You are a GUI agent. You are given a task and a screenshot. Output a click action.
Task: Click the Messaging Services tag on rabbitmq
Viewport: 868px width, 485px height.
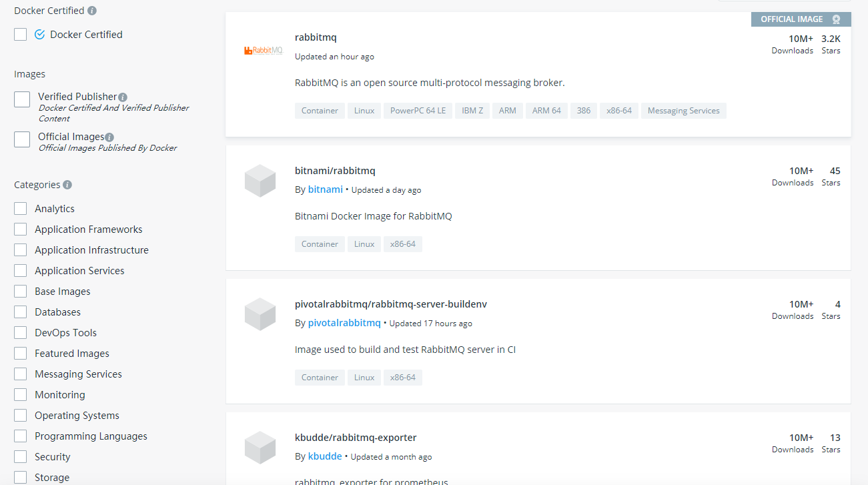click(x=684, y=111)
